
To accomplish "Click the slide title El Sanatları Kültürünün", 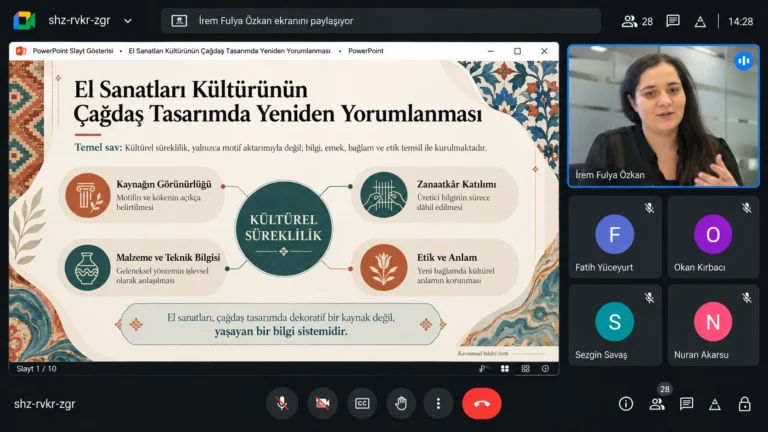I will tap(191, 90).
